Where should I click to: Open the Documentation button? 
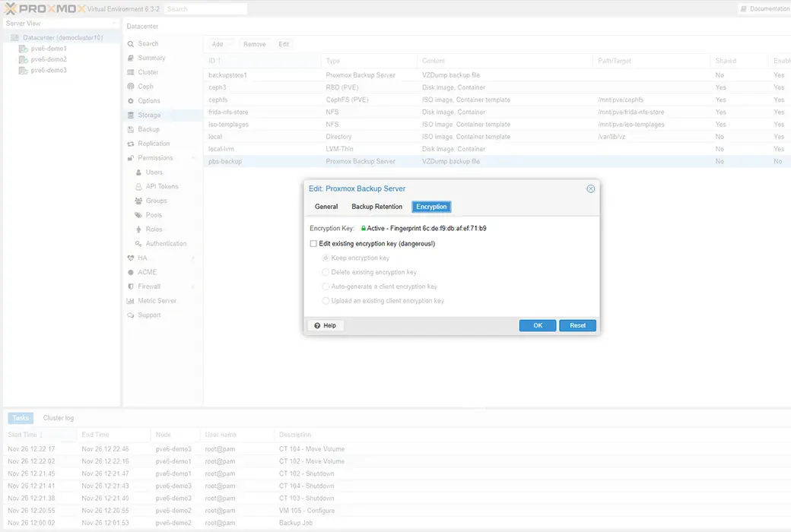765,8
